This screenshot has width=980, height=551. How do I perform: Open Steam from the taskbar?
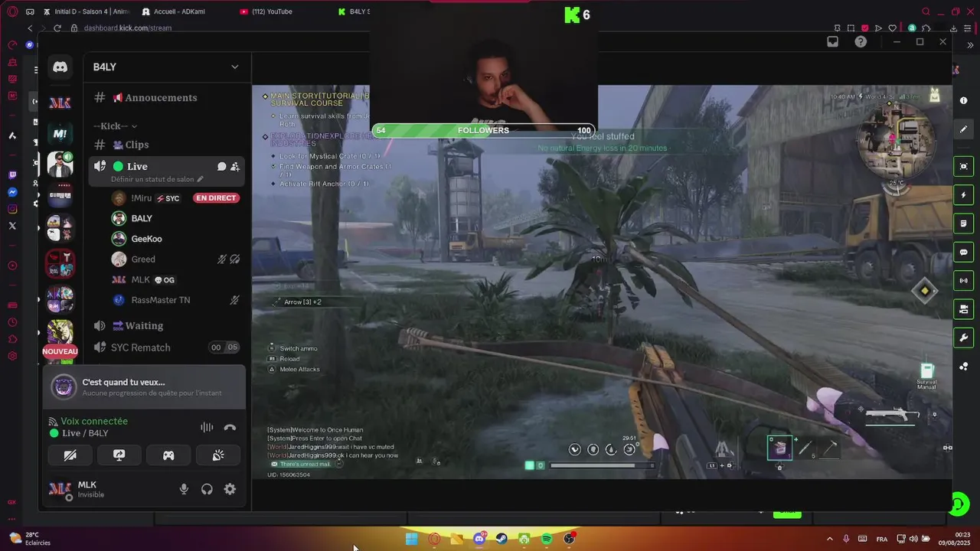(x=501, y=539)
